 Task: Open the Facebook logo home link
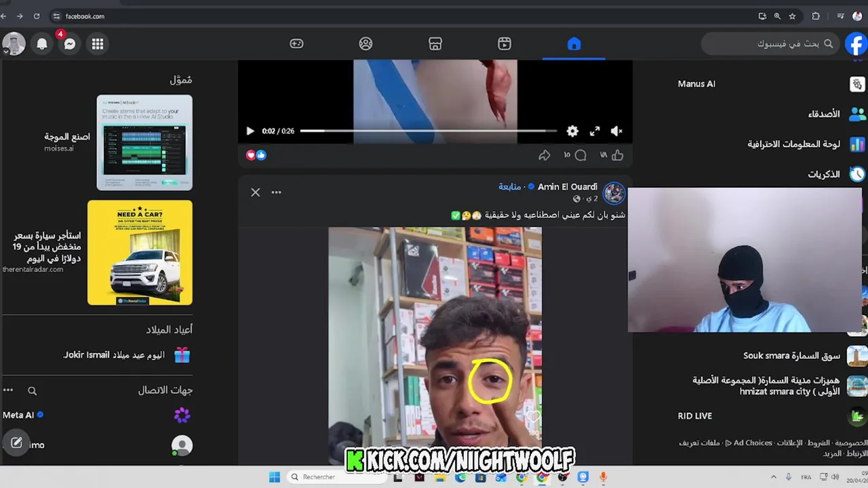click(856, 44)
